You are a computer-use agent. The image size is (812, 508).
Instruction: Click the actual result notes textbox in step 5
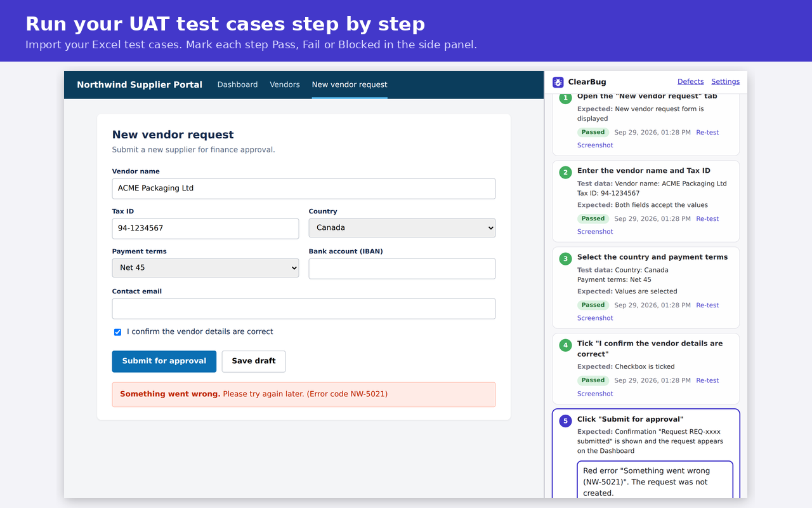click(655, 480)
